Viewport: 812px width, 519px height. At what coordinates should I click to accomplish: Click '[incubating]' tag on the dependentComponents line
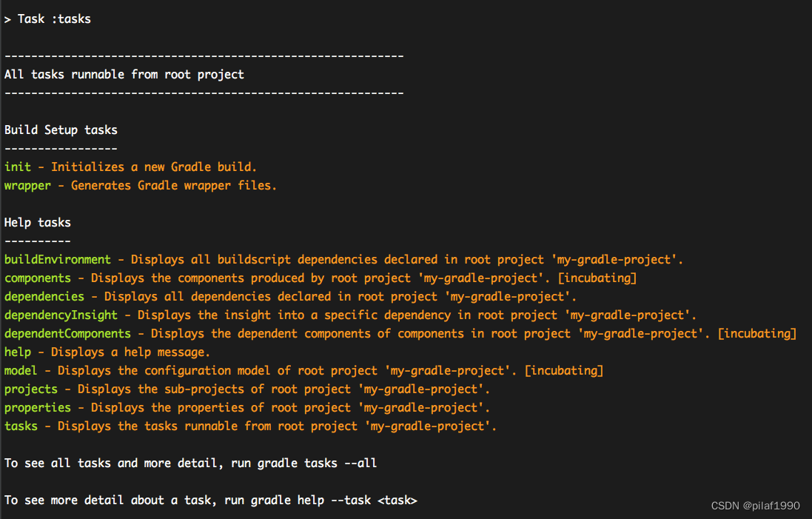tap(757, 334)
